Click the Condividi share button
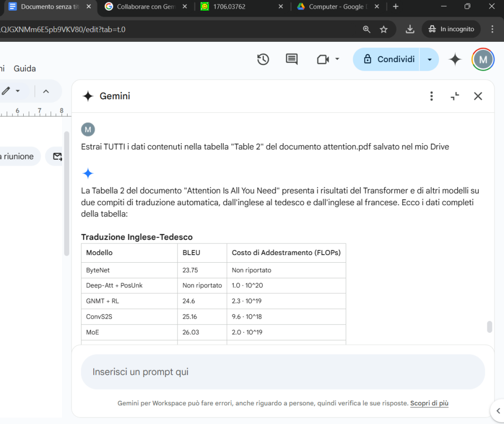This screenshot has height=424, width=504. coord(387,59)
